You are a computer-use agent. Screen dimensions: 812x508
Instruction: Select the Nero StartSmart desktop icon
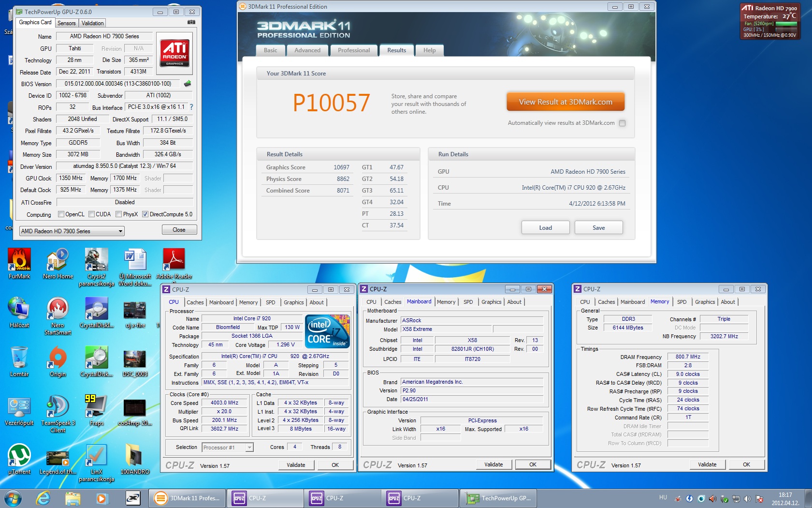pyautogui.click(x=58, y=316)
